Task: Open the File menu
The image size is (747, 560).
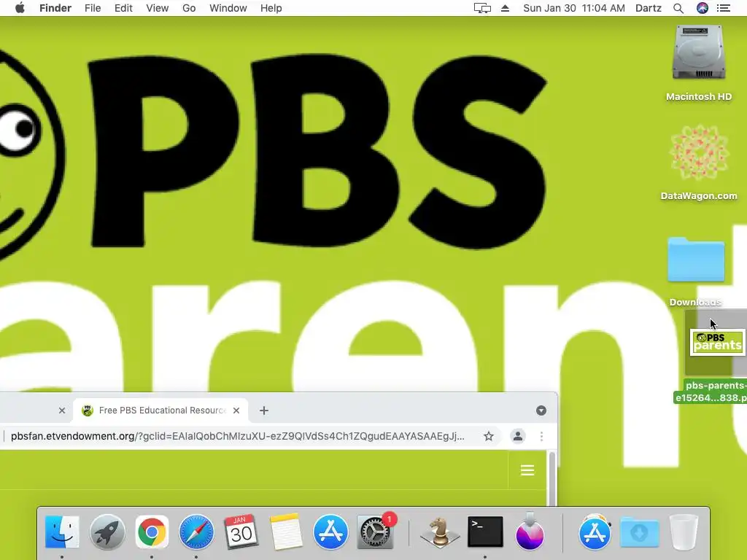Action: (93, 8)
